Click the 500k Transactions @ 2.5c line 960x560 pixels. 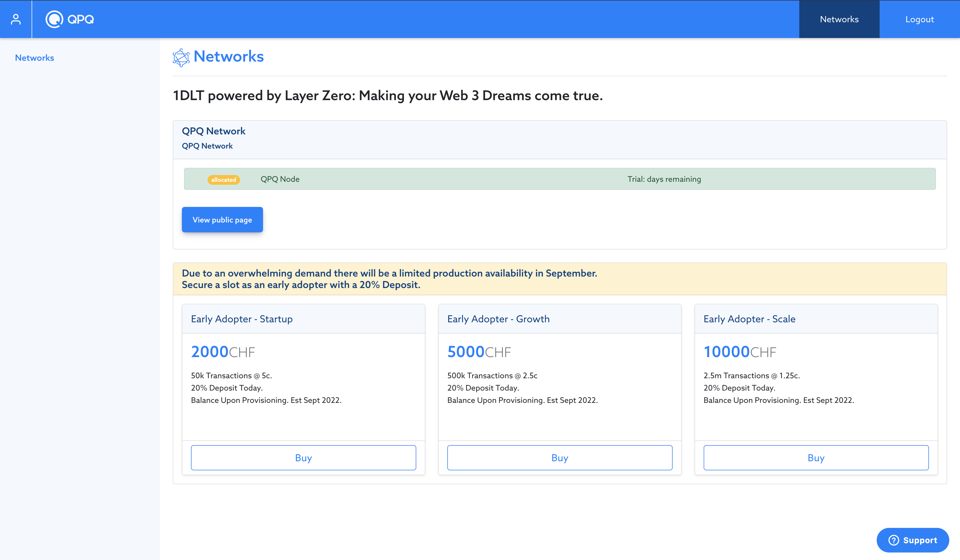pyautogui.click(x=492, y=375)
